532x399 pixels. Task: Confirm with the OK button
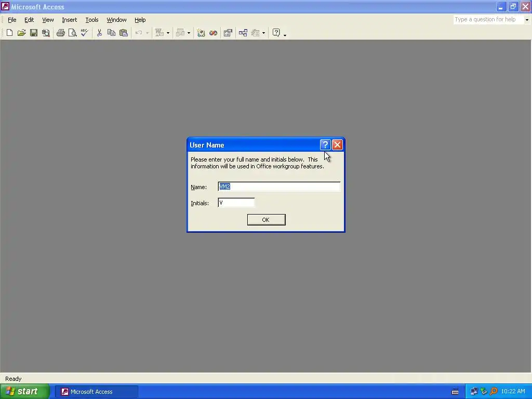click(x=266, y=220)
